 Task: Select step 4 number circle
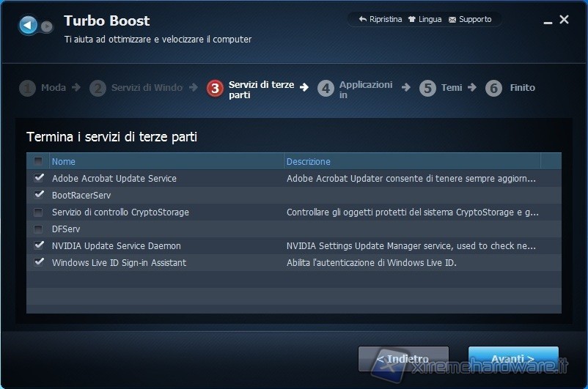click(x=326, y=89)
